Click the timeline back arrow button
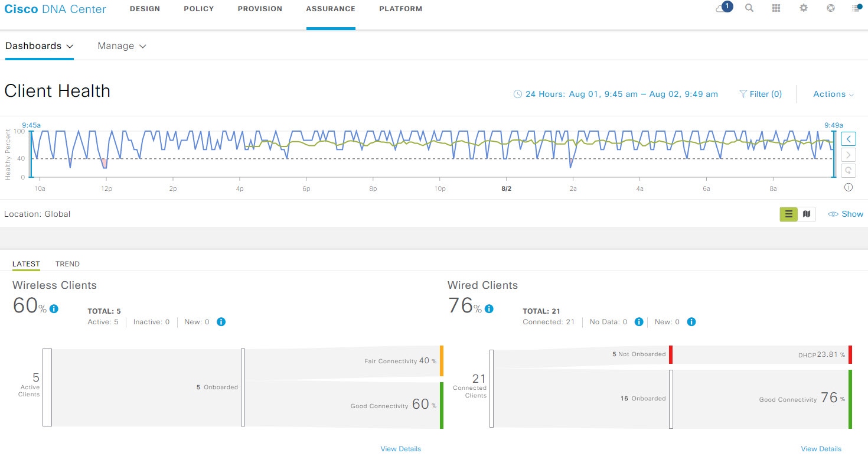 point(848,139)
